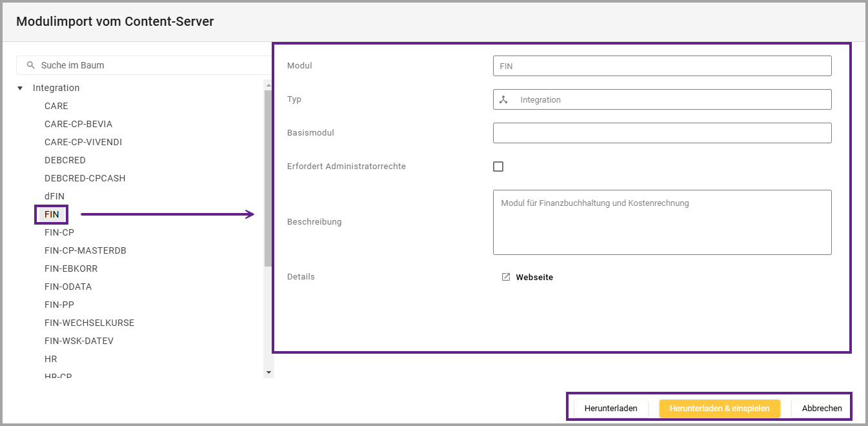The width and height of the screenshot is (868, 426).
Task: Open the Webseite details link
Action: 534,278
